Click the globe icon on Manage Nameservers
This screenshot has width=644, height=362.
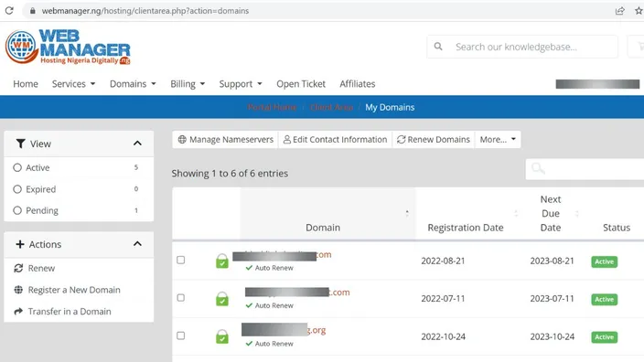click(x=182, y=140)
